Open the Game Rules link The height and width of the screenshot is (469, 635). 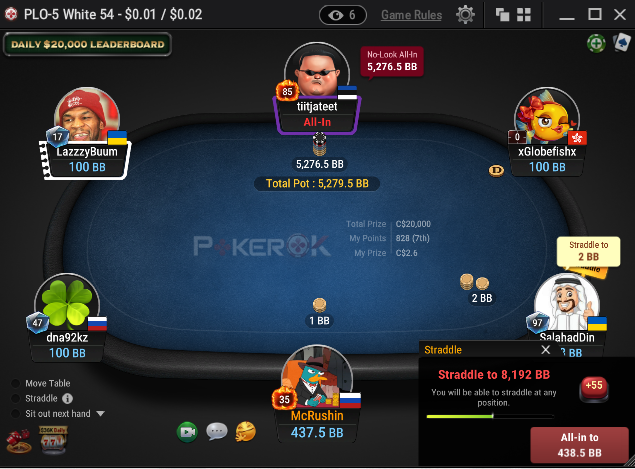(411, 15)
